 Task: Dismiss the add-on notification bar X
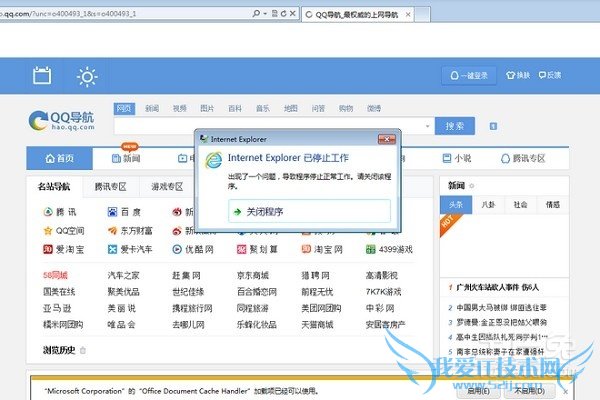[x=565, y=392]
